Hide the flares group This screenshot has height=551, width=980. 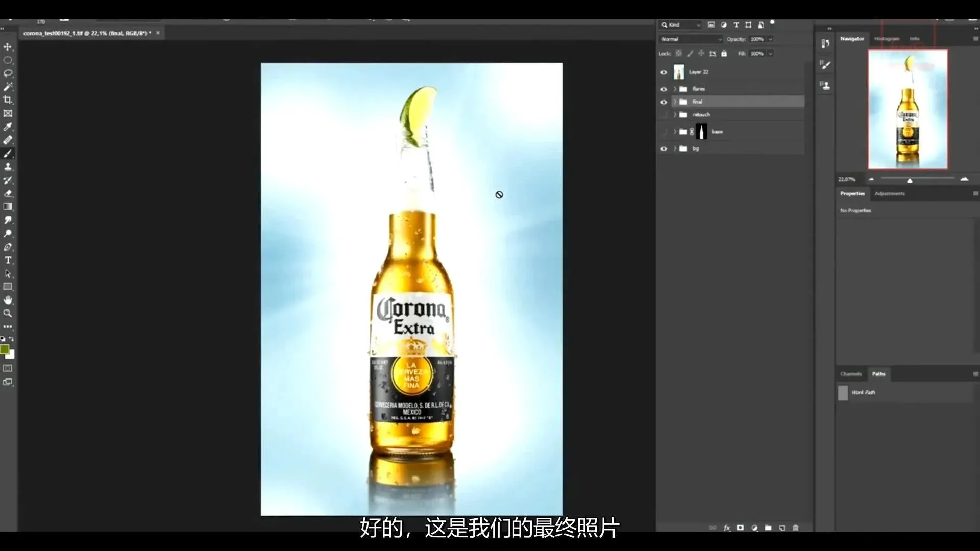[x=664, y=89]
